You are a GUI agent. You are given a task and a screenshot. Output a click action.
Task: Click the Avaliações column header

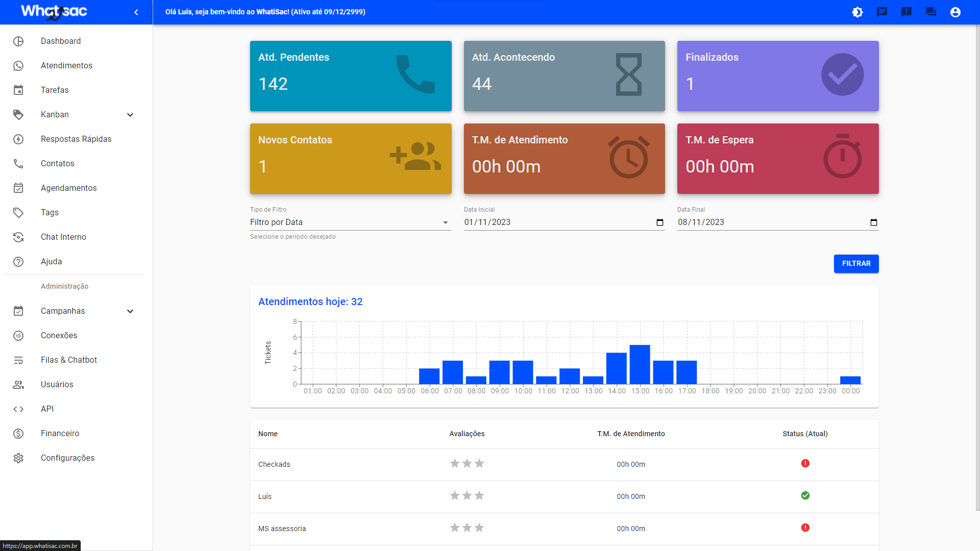click(467, 434)
